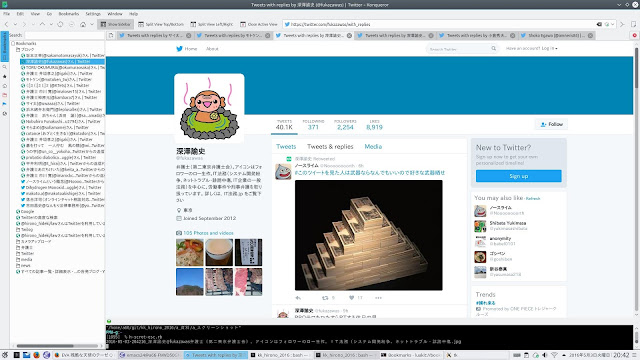Close the first browser tab

coord(189,36)
